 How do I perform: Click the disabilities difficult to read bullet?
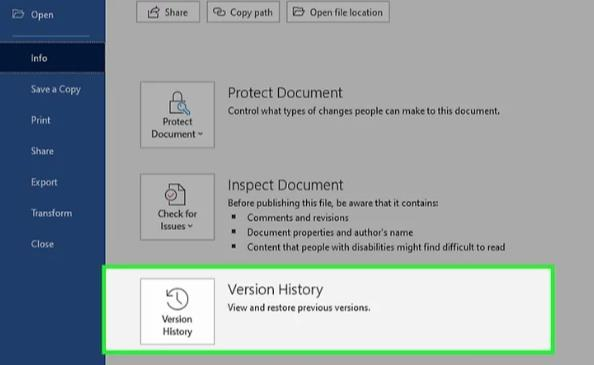click(376, 247)
